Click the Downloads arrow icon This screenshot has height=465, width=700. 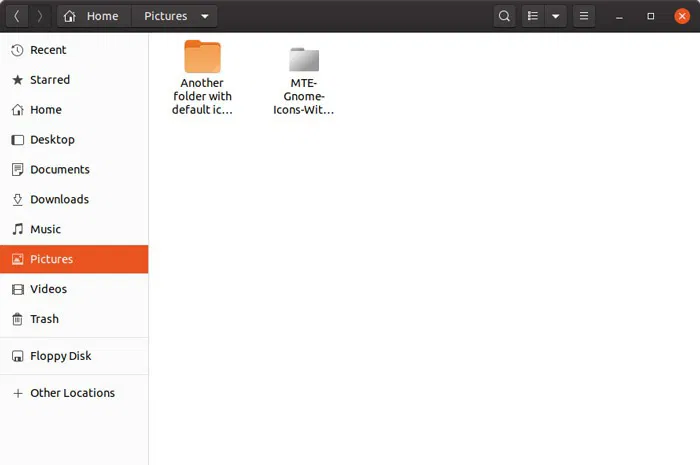[17, 199]
